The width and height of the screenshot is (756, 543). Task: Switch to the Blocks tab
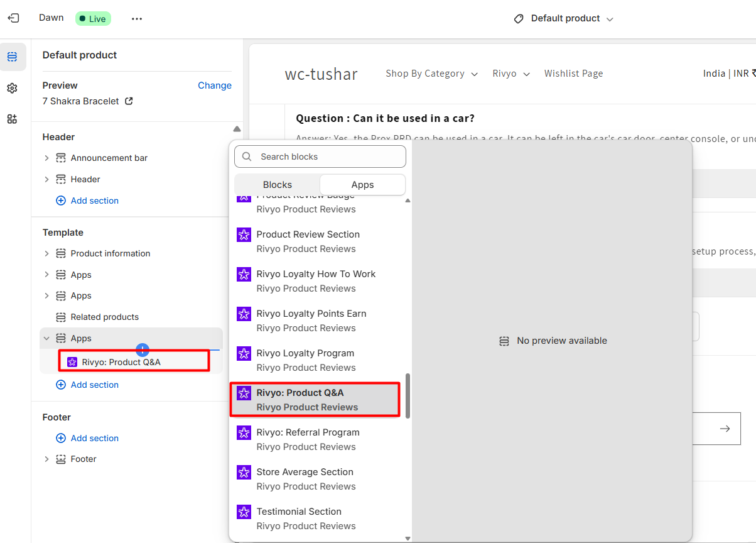click(278, 185)
